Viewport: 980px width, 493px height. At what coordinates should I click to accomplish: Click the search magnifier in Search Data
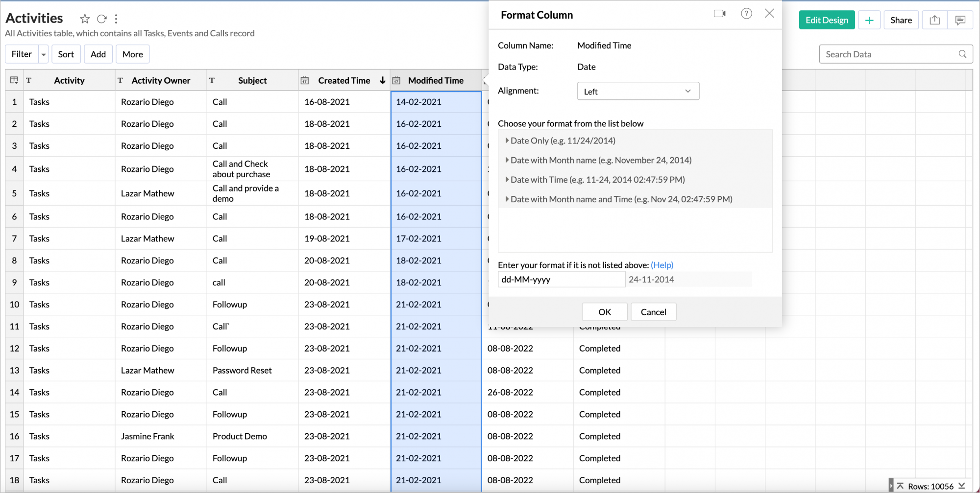point(962,54)
